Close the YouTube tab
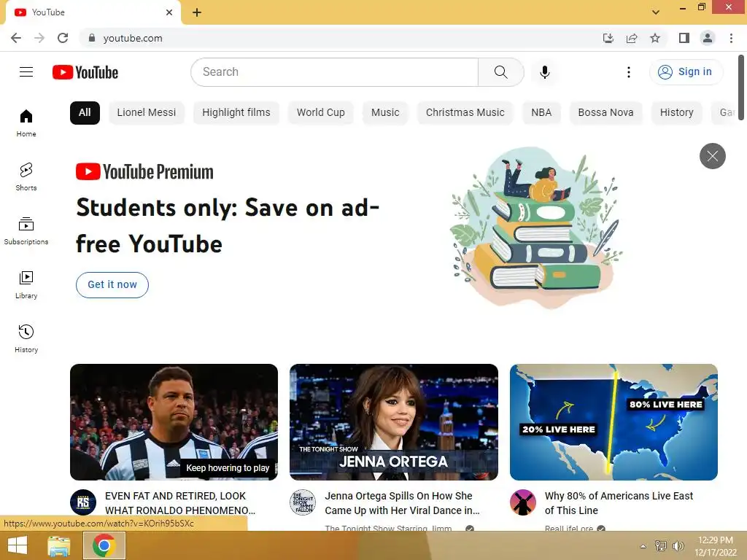 169,12
